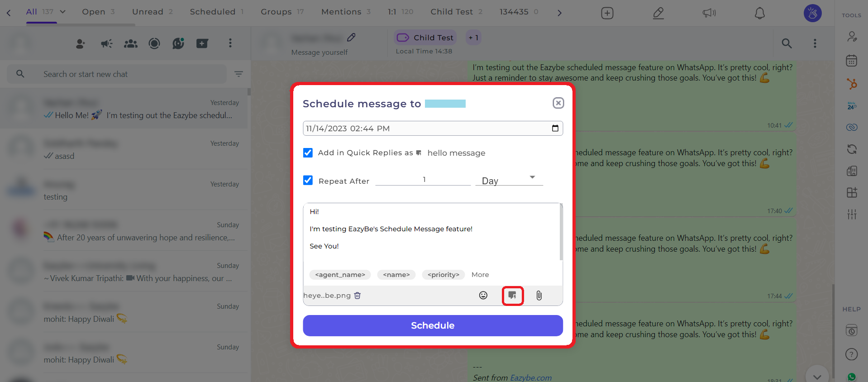
Task: Disable the Repeat After checkbox
Action: (308, 181)
